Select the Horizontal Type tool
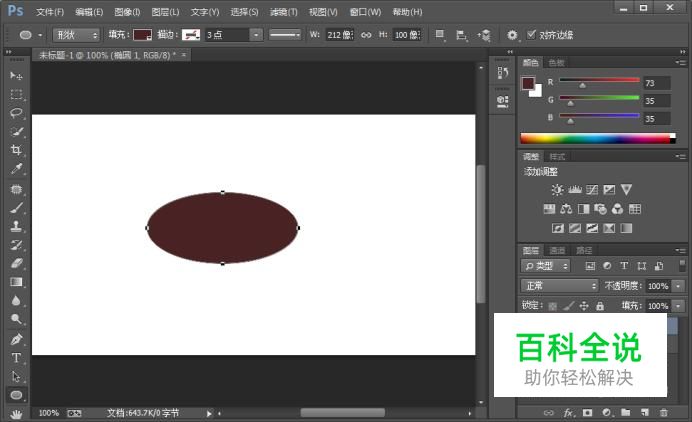 pos(16,358)
